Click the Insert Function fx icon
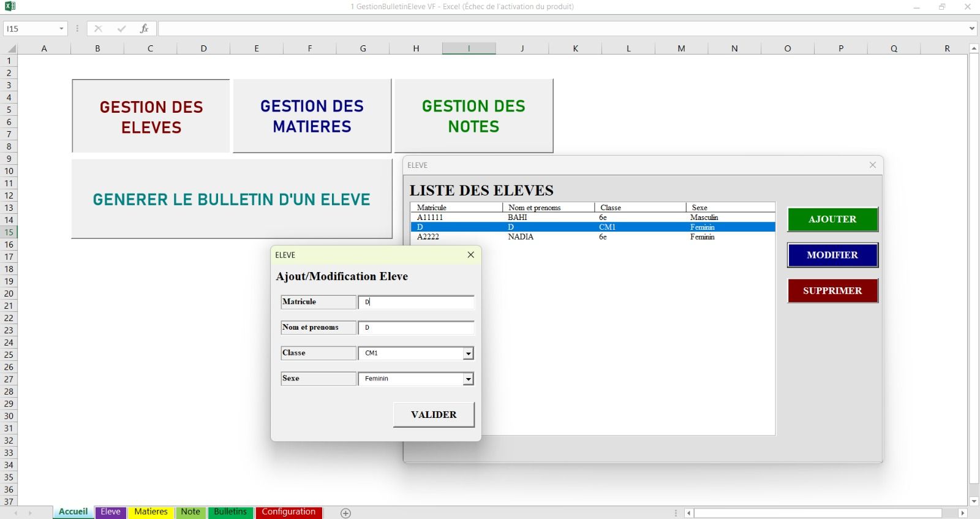This screenshot has height=519, width=980. coord(144,28)
